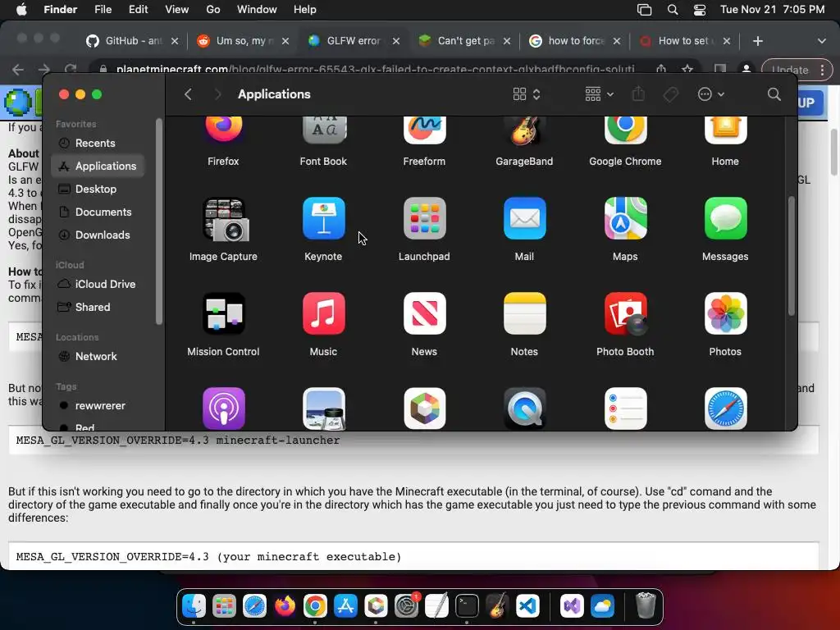This screenshot has width=840, height=630.
Task: Open the Mail app
Action: tap(524, 218)
